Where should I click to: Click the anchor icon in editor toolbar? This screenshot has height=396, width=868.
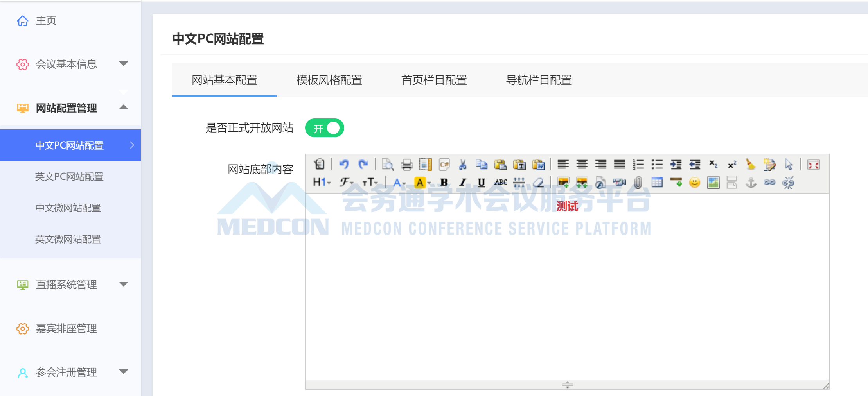(x=751, y=183)
